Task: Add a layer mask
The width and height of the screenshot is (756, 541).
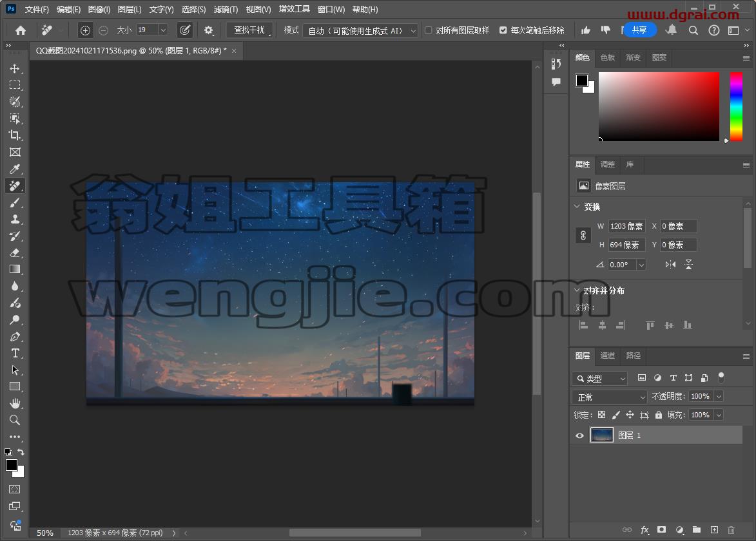Action: pos(661,530)
